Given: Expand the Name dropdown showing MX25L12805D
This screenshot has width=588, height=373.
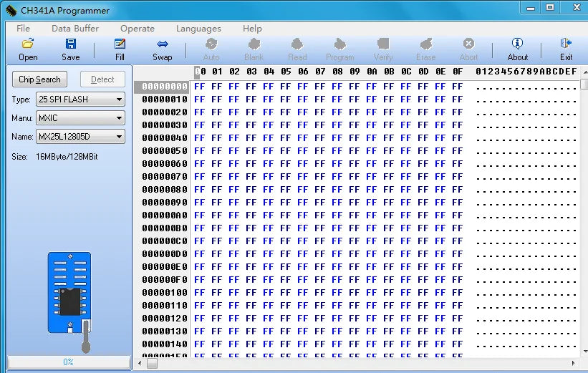Looking at the screenshot, I should [80, 137].
